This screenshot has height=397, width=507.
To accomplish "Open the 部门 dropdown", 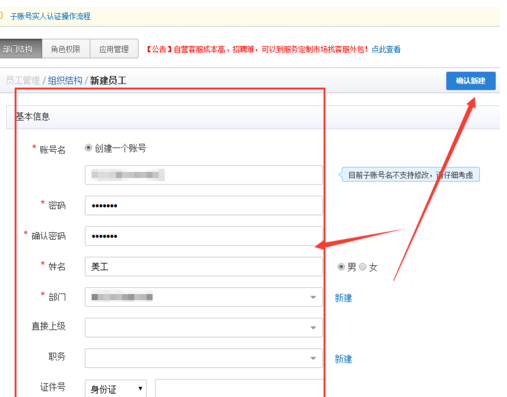I will (x=204, y=297).
